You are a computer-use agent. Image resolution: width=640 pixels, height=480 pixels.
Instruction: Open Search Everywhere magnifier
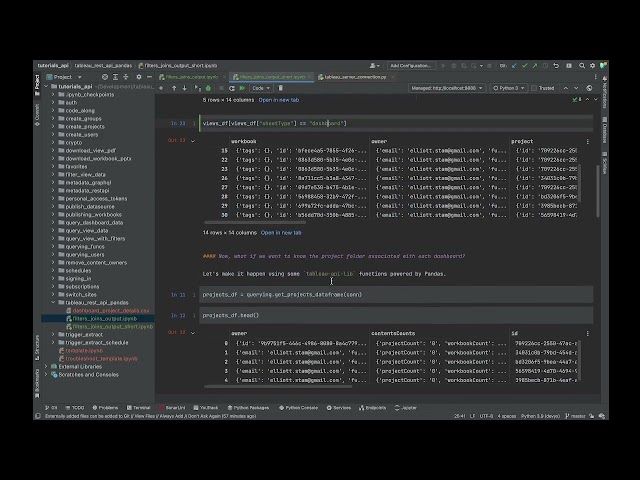(x=582, y=66)
